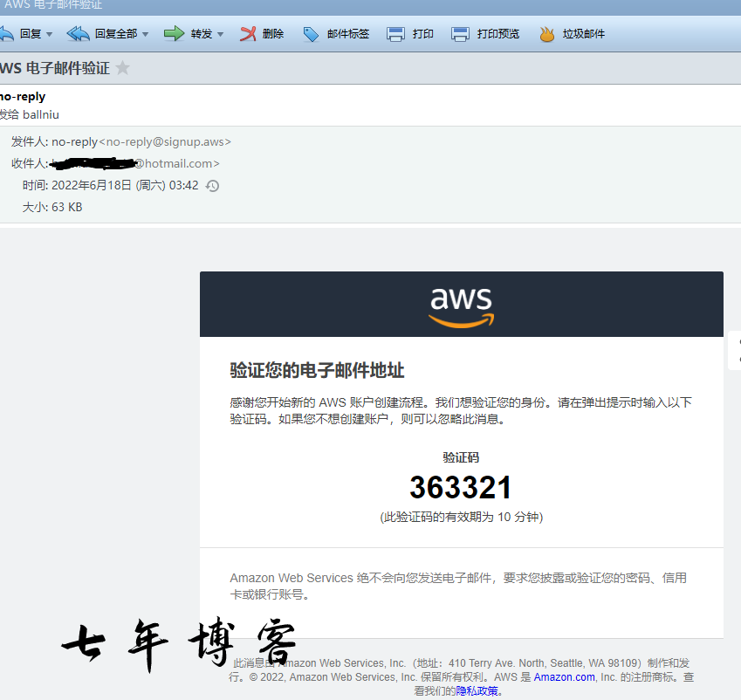Viewport: 741px width, 700px height.
Task: Click the size value 63 KB
Action: click(x=66, y=207)
